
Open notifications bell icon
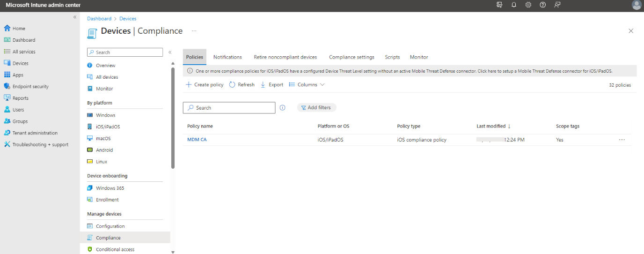point(514,5)
